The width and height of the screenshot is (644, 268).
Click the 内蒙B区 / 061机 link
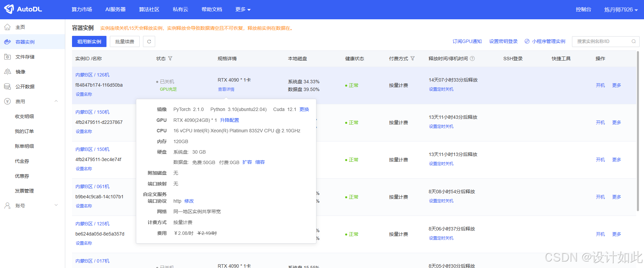coord(92,186)
